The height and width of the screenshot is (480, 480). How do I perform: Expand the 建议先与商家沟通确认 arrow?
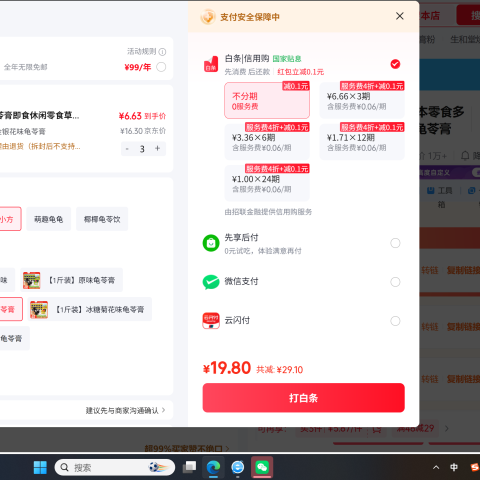tap(164, 410)
